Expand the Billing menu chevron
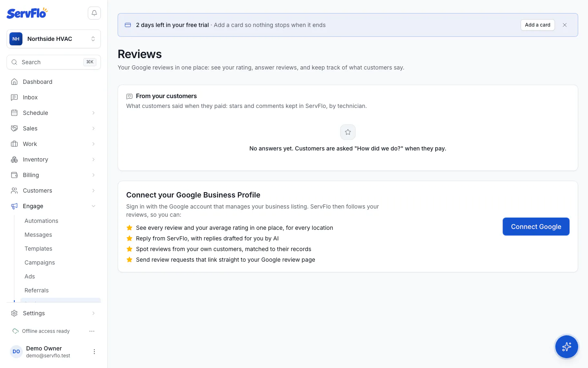Screen dimensions: 588x368 (94, 175)
